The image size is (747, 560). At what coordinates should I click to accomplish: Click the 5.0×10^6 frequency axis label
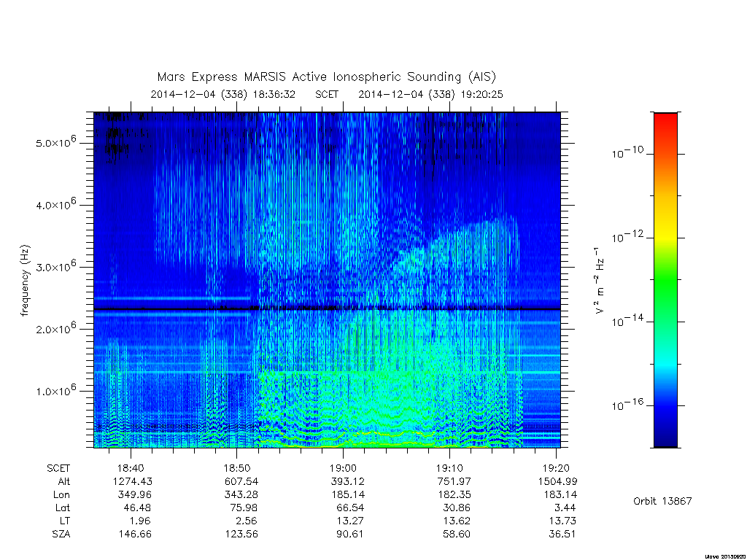pos(55,142)
